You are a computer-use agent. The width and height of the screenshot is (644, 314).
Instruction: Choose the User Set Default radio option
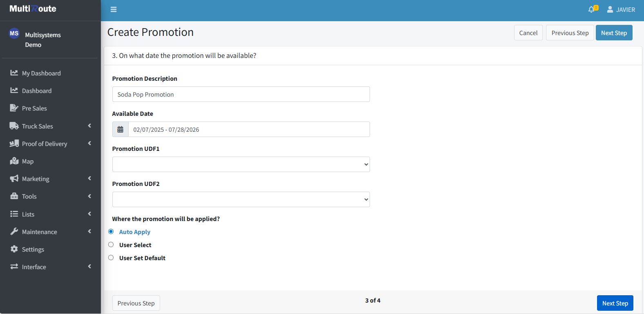pyautogui.click(x=111, y=258)
